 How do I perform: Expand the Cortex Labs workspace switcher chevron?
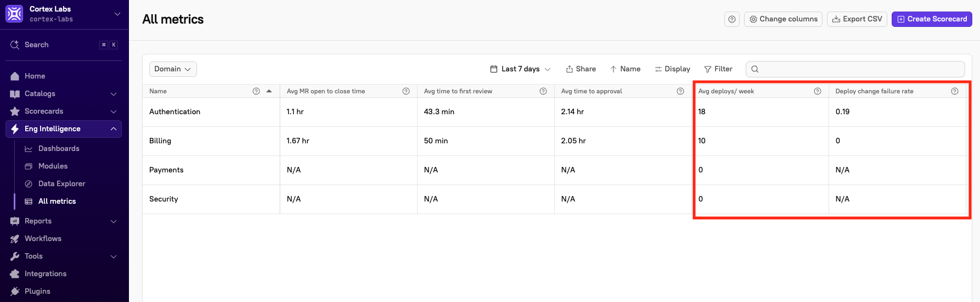coord(117,14)
